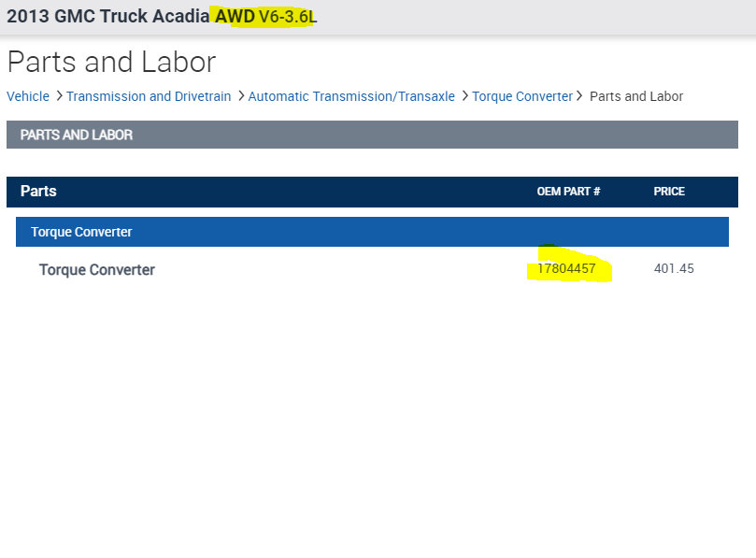Select the gray PARTS AND LABOR section bar

[x=372, y=135]
